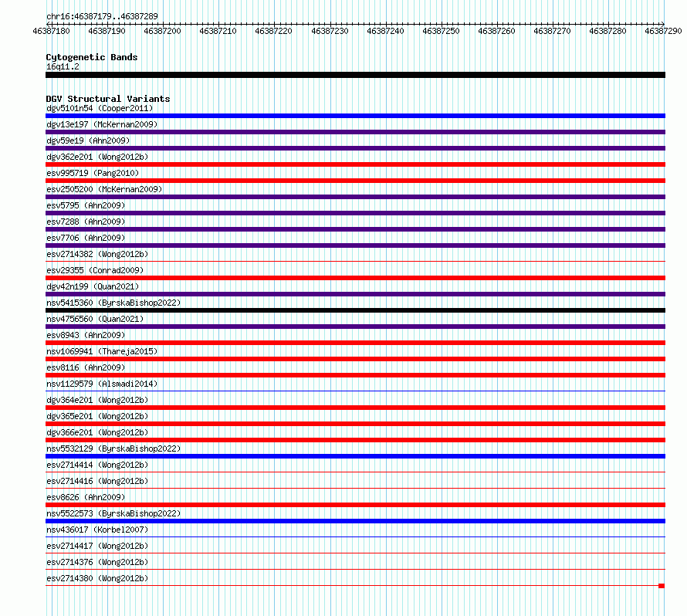The height and width of the screenshot is (616, 687).
Task: Open variant dgv13e197 (McKernan2009)
Action: click(102, 124)
